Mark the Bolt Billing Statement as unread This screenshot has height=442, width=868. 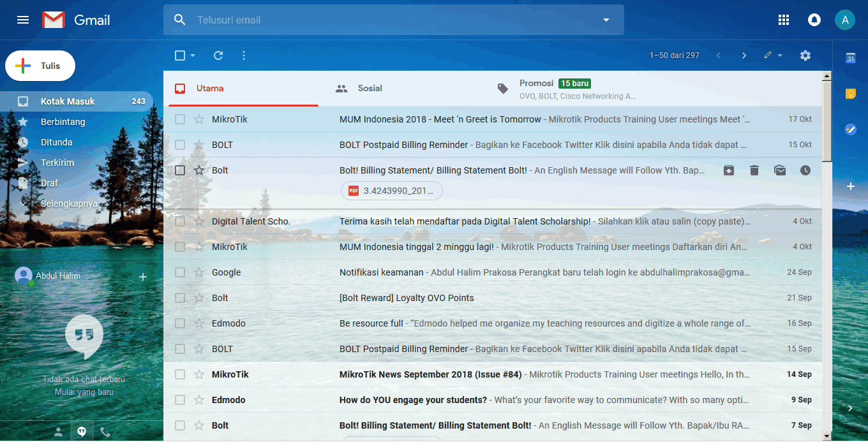(x=780, y=170)
